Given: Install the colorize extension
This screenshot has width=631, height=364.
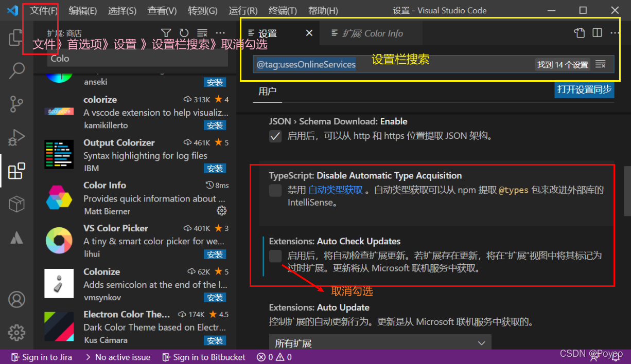Looking at the screenshot, I should click(215, 125).
